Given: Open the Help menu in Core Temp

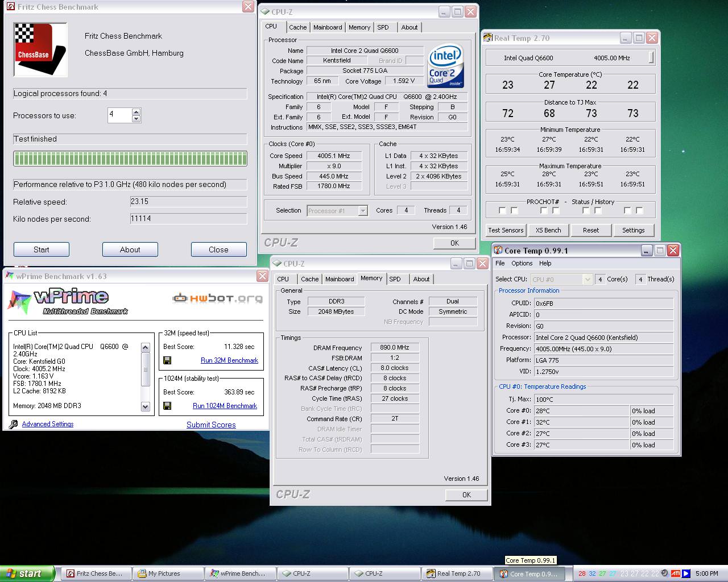Looking at the screenshot, I should (x=545, y=263).
